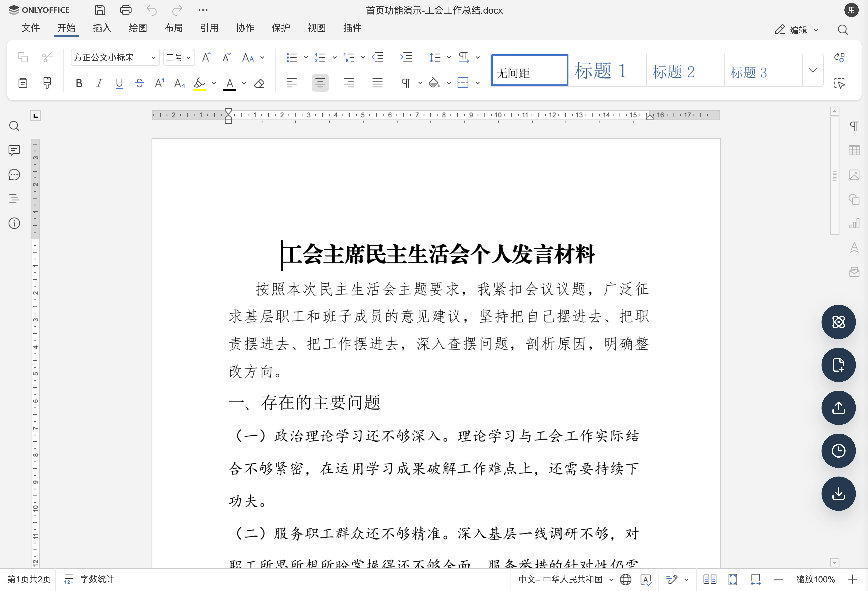Toggle spell checking in status bar
868x591 pixels.
646,579
